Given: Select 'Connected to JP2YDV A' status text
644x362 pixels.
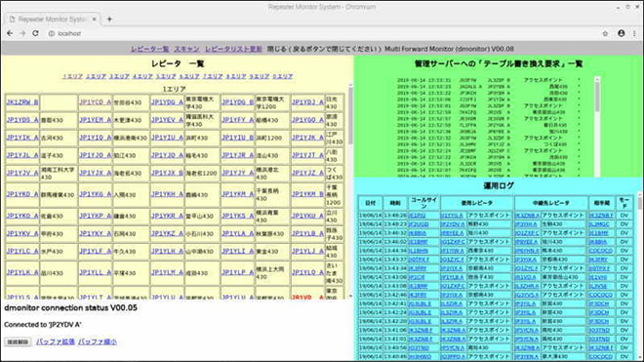Looking at the screenshot, I should (43, 324).
